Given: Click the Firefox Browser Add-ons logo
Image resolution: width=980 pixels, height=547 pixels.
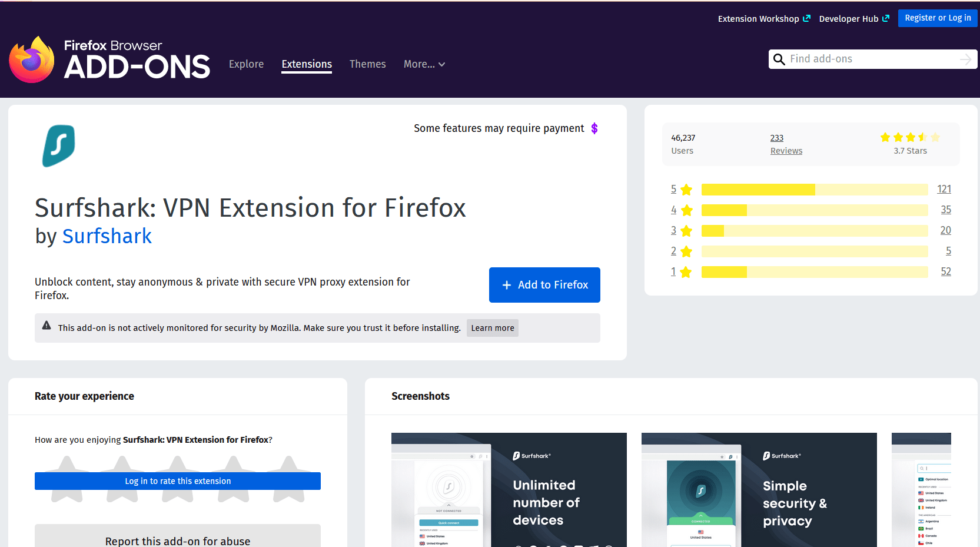Looking at the screenshot, I should pyautogui.click(x=109, y=59).
